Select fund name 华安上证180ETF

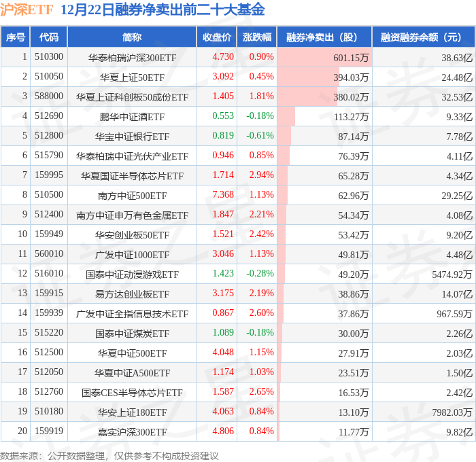[x=132, y=412]
